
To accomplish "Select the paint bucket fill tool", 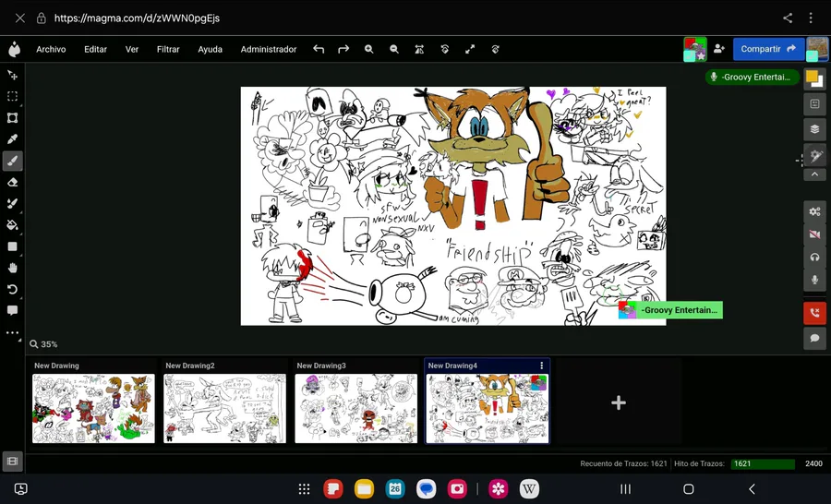I will pos(12,224).
